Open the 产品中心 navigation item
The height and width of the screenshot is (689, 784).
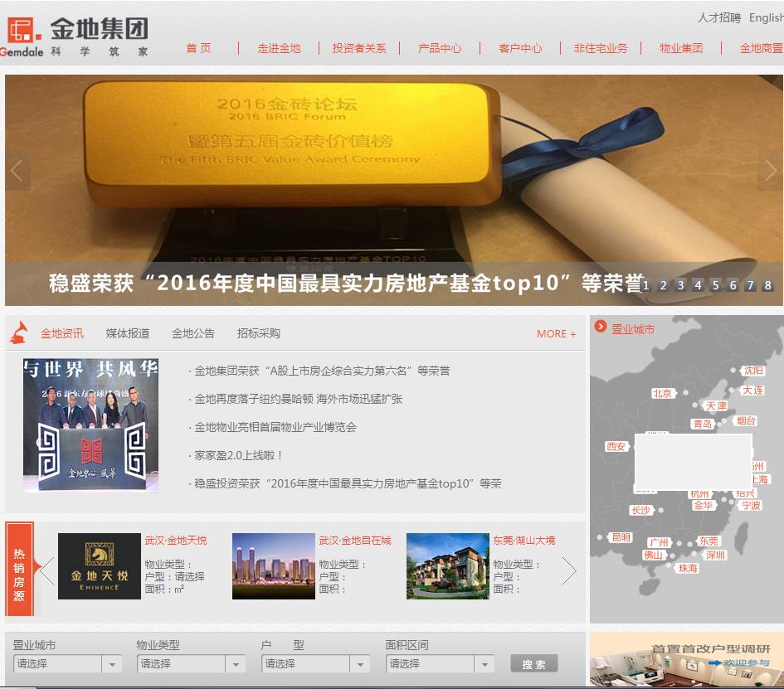coord(440,48)
